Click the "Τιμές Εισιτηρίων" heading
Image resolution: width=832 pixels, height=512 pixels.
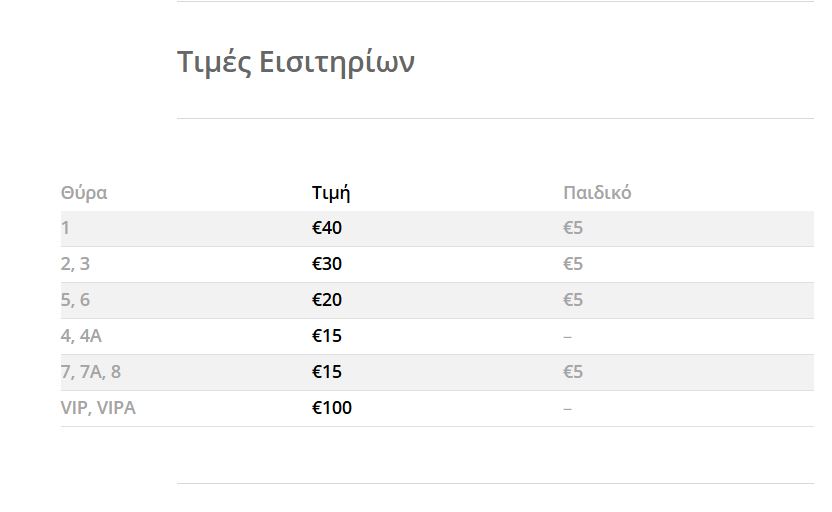click(x=295, y=62)
